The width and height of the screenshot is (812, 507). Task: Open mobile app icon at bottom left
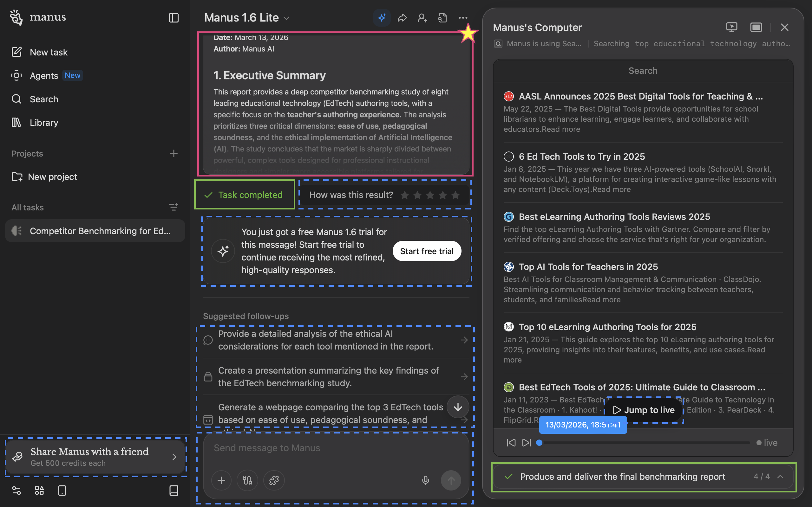(x=62, y=491)
